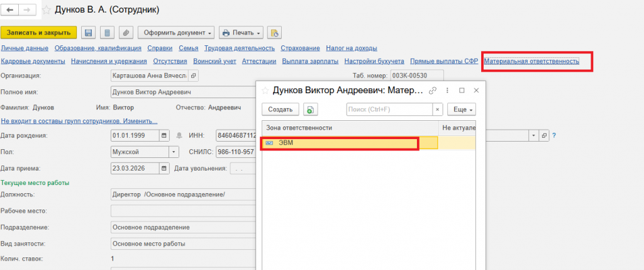Click the Полное имя field
Screen dimensions: 644x270
coord(183,92)
